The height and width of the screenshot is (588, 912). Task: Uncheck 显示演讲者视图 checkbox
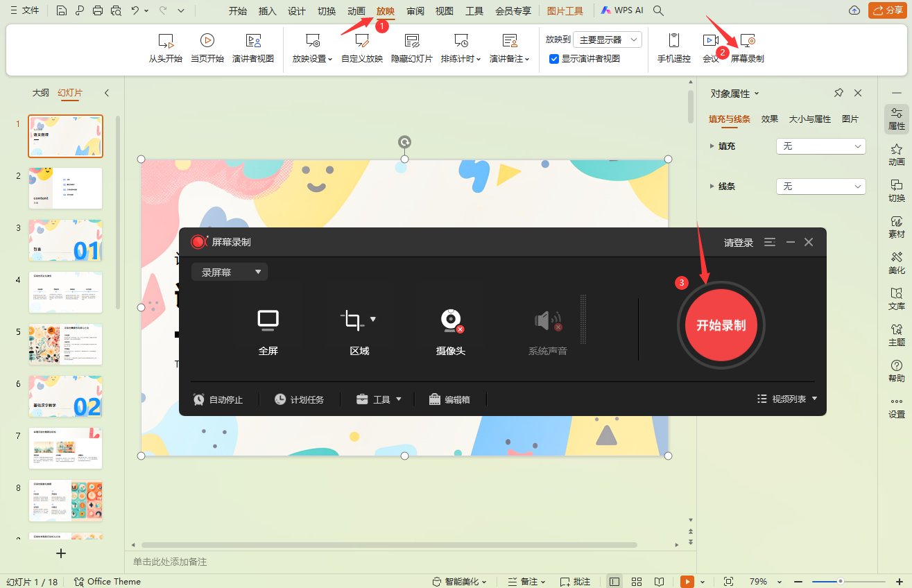[554, 59]
